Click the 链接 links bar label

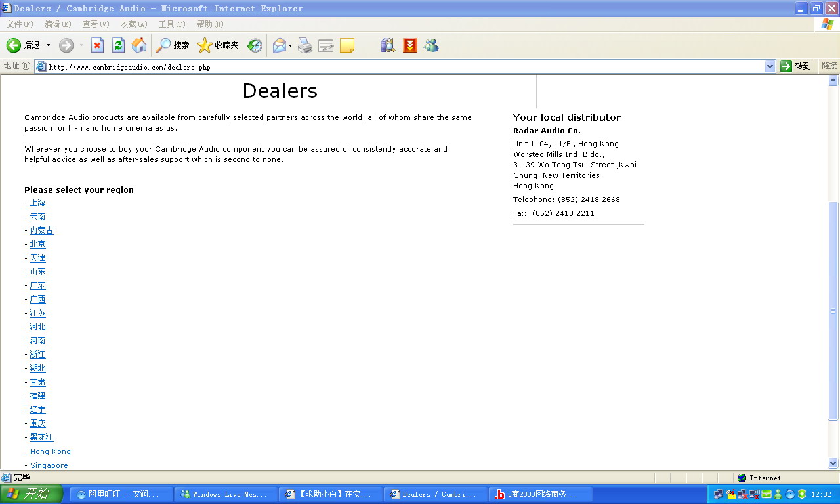click(x=829, y=66)
